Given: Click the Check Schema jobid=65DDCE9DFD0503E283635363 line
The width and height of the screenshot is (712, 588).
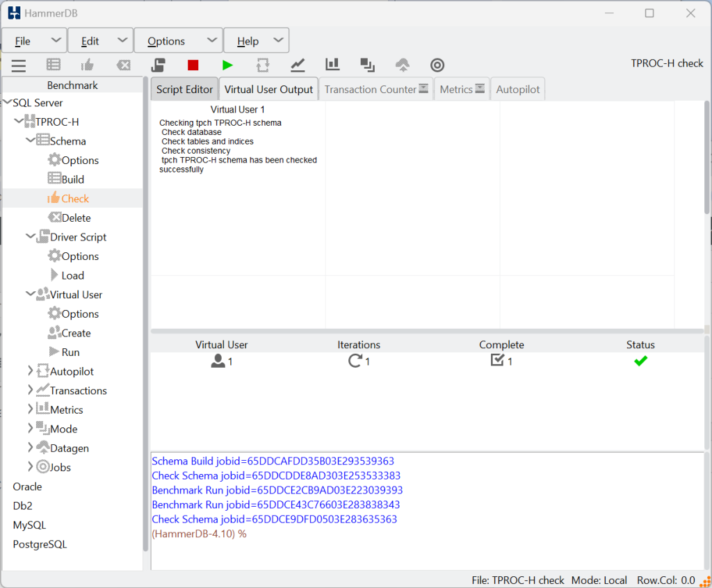Looking at the screenshot, I should point(274,519).
